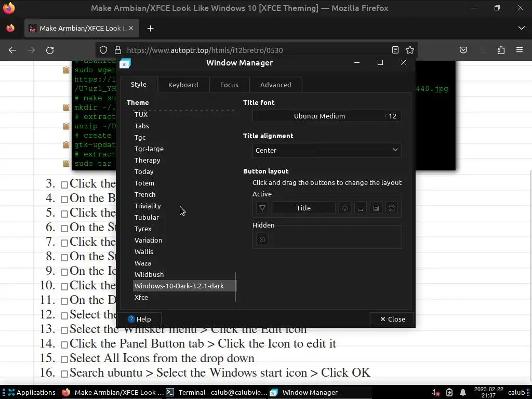Click the Firefox View pinned icon
532x399 pixels.
click(10, 28)
